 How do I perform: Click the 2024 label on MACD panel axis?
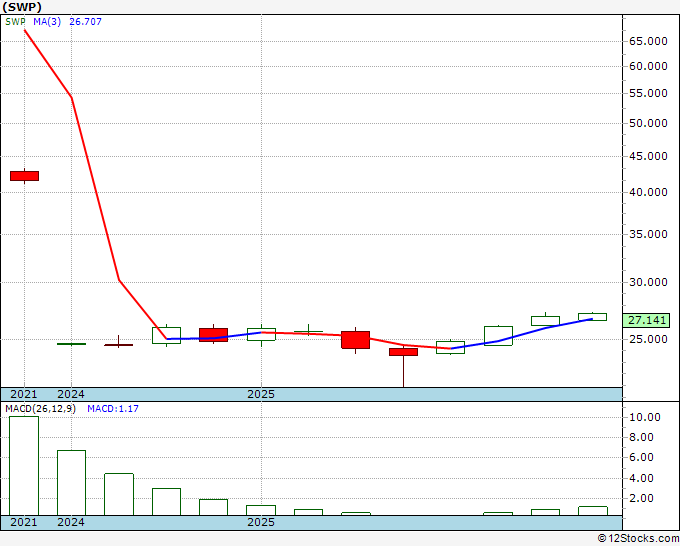(71, 522)
